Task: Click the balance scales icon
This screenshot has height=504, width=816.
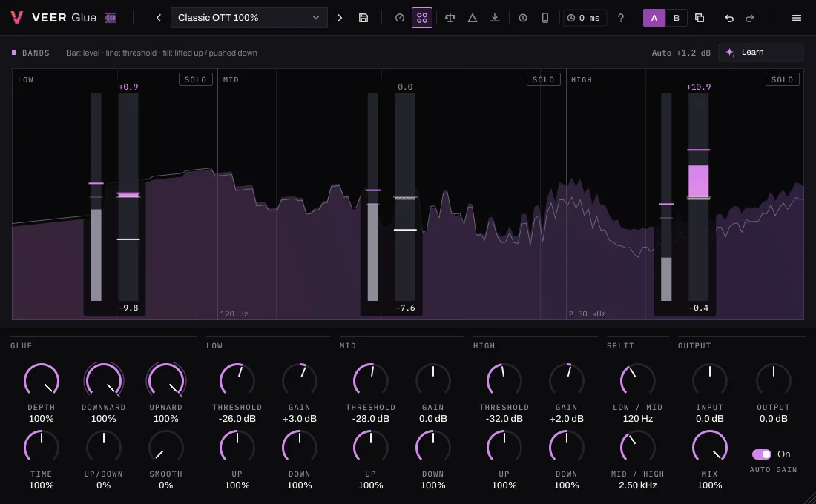Action: [450, 18]
